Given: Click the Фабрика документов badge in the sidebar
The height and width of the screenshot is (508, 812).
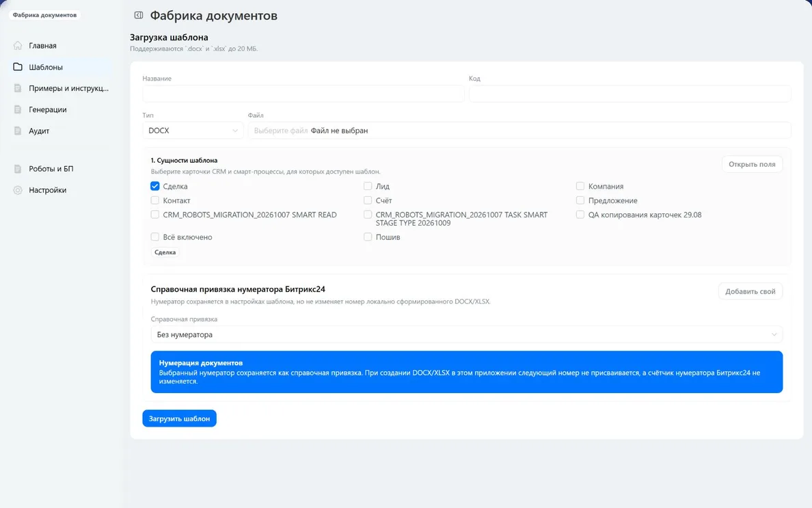Looking at the screenshot, I should pos(44,15).
